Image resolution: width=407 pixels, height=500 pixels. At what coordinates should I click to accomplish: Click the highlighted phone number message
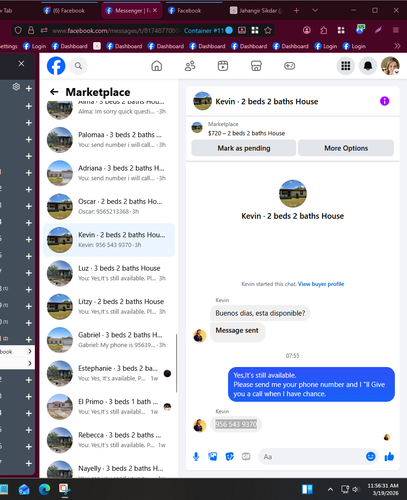click(x=236, y=424)
